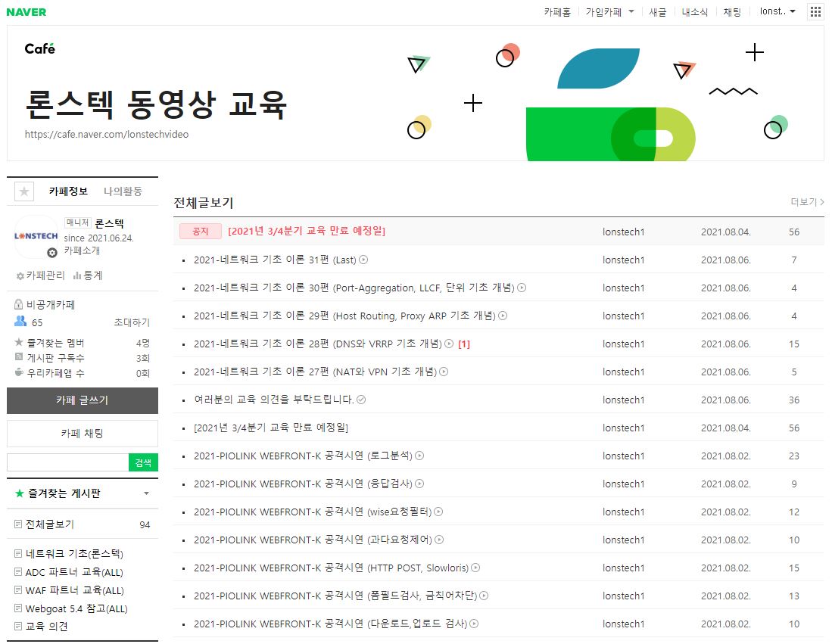
Task: Click board icon beside ADC 파트너 교육(ALL)
Action: 18,572
